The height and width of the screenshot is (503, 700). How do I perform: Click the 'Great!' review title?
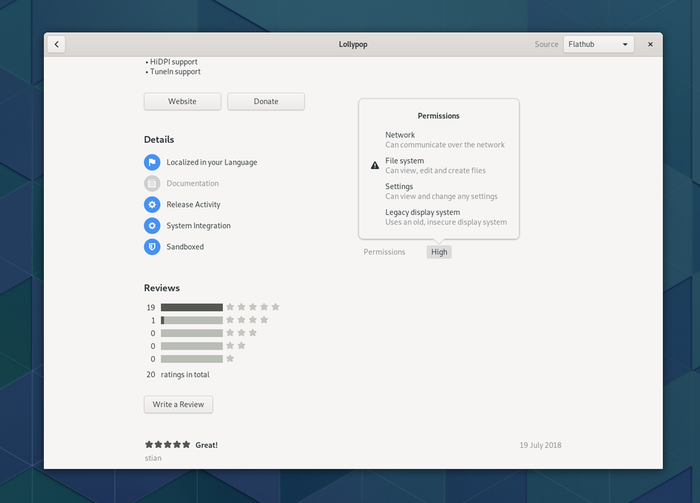(x=206, y=445)
